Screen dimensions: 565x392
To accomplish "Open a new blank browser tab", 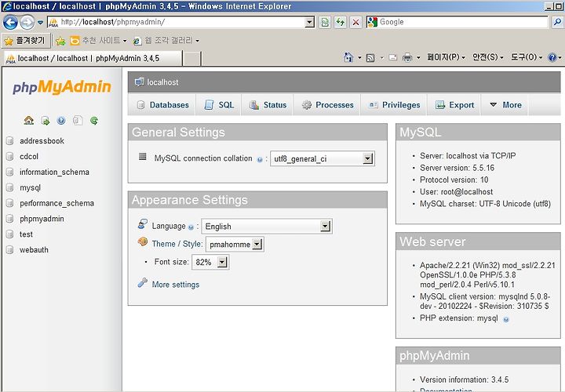I will point(191,58).
